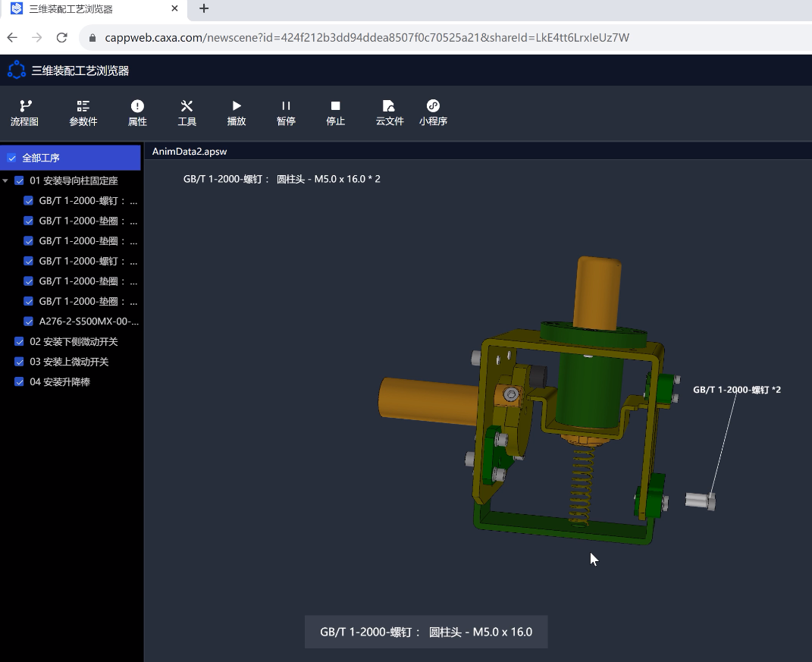Toggle checkbox for 02 安装下侧微动开关
Image resolution: width=812 pixels, height=662 pixels.
point(20,342)
